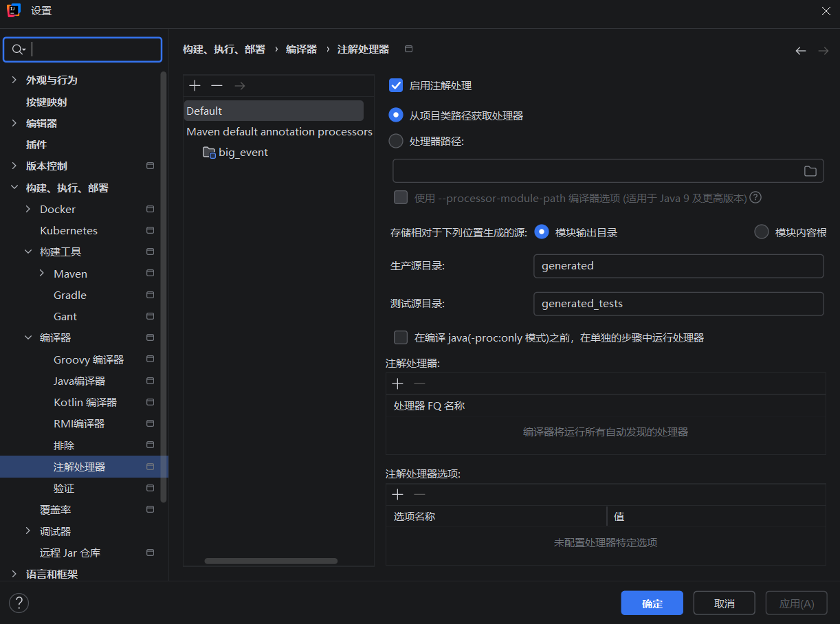Click the back arrow navigation icon
The image size is (840, 624).
pos(800,51)
